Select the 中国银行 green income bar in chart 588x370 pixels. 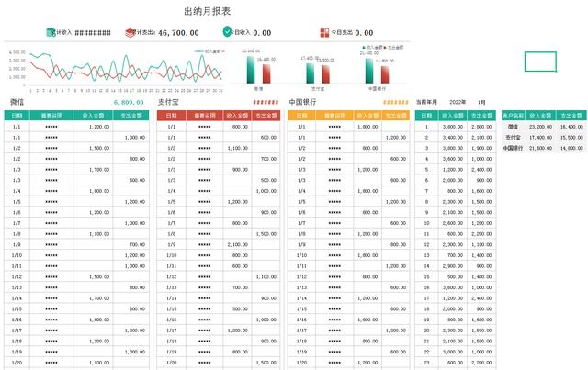point(369,71)
